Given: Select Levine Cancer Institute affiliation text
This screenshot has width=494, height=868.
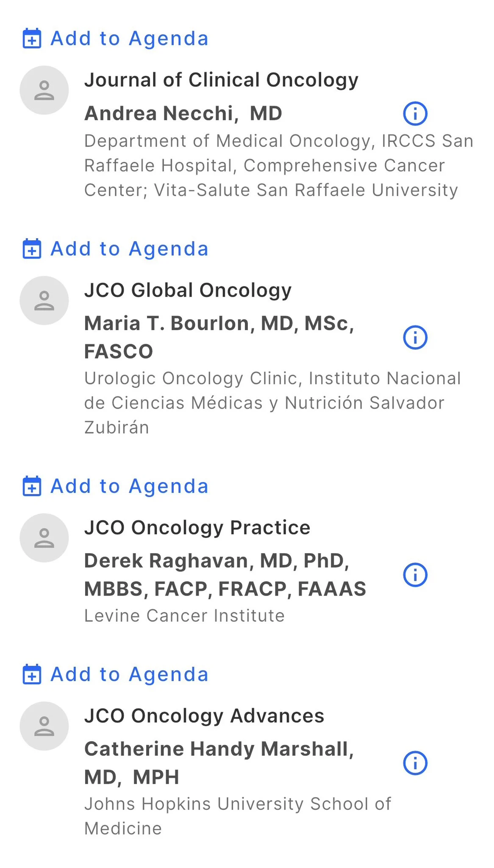Looking at the screenshot, I should coord(184,616).
